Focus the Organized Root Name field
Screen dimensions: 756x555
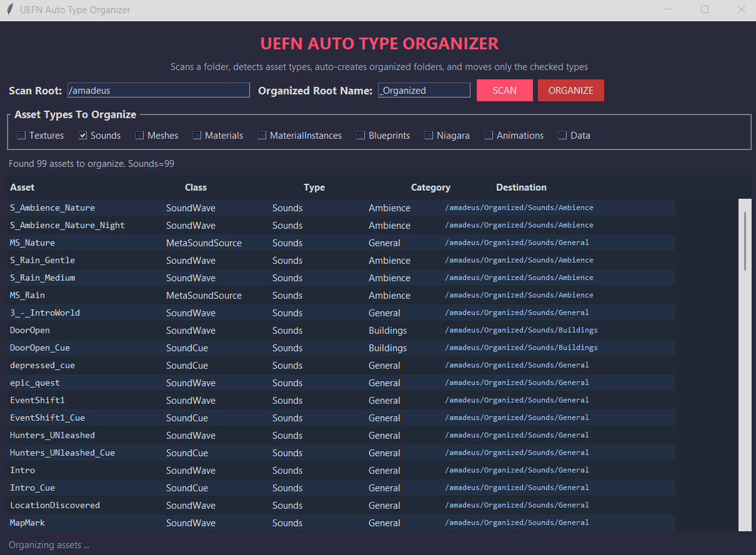click(x=424, y=90)
